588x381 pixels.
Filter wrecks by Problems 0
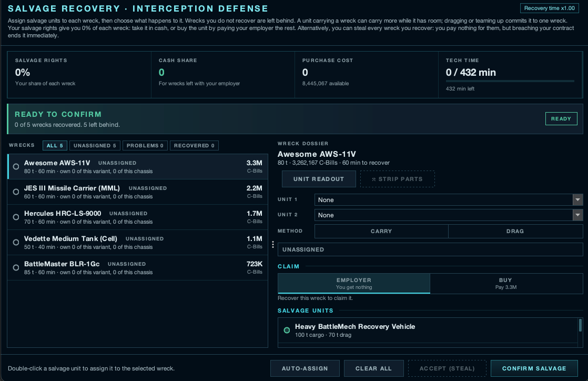tap(145, 146)
